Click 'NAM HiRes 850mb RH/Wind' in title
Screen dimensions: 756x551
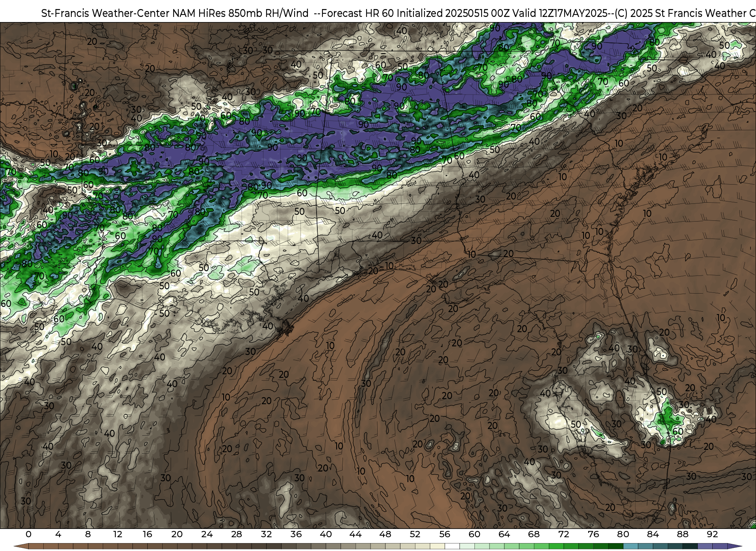point(241,13)
